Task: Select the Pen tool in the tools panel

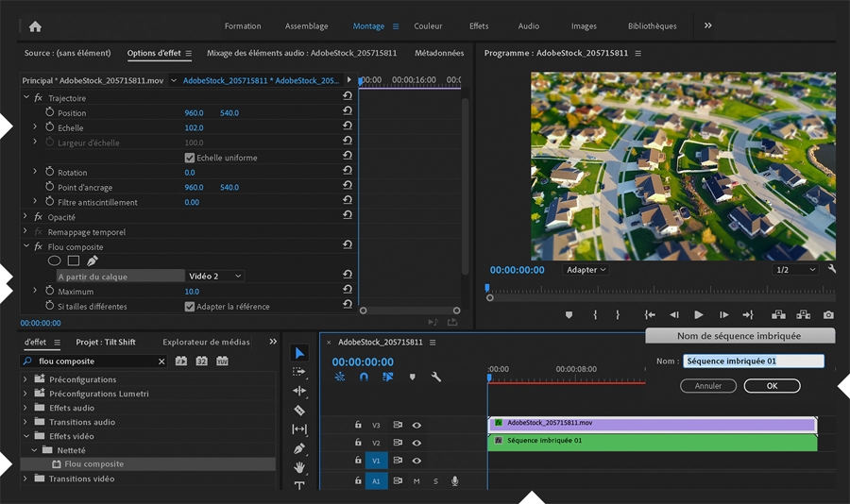Action: (299, 449)
